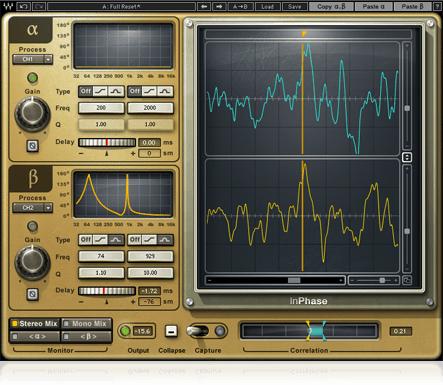Screen dimensions: 443x385
Task: Click the Load preset button
Action: coord(267,6)
